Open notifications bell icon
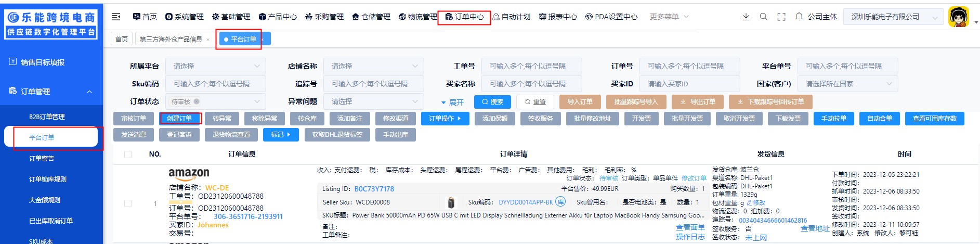Viewport: 980px width, 244px height. (799, 17)
